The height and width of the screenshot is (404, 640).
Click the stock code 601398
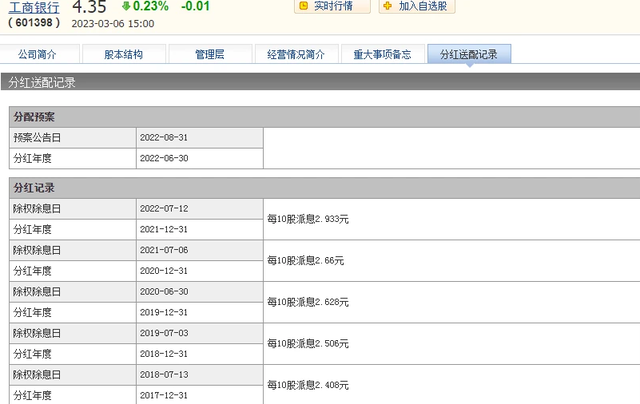click(x=34, y=22)
